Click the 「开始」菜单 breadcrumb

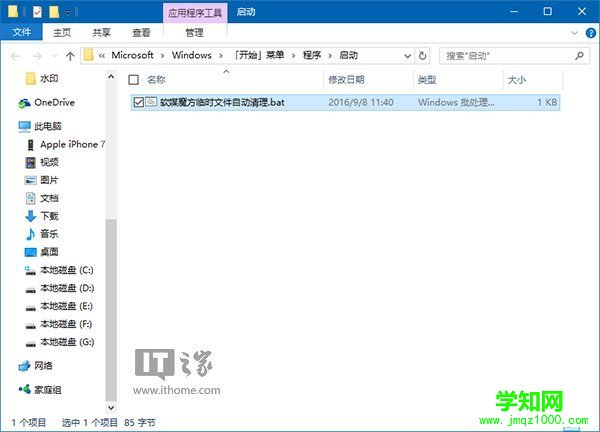(259, 55)
